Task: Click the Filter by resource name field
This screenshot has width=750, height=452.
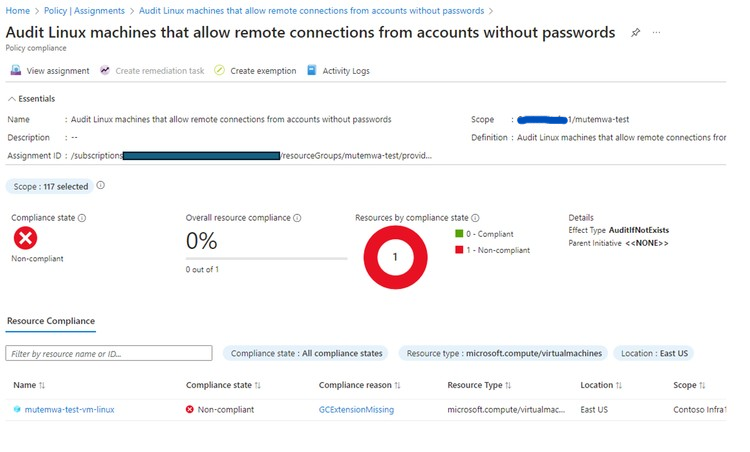Action: click(109, 353)
